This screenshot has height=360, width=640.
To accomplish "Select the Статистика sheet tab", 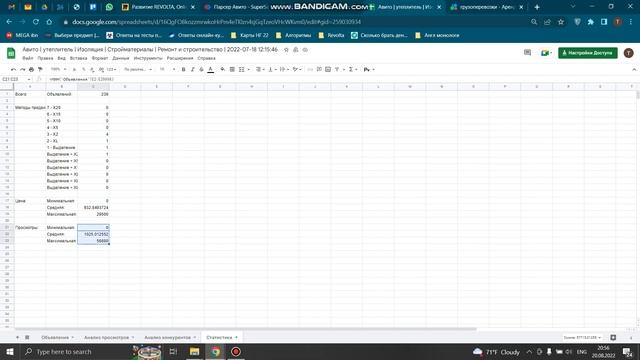I will click(222, 337).
